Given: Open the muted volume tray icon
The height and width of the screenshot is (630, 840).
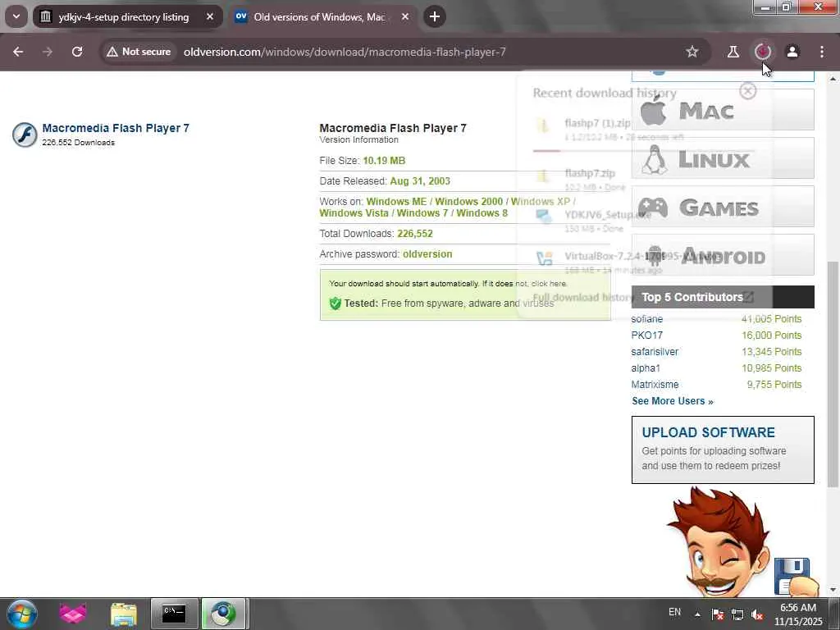Looking at the screenshot, I should 757,614.
